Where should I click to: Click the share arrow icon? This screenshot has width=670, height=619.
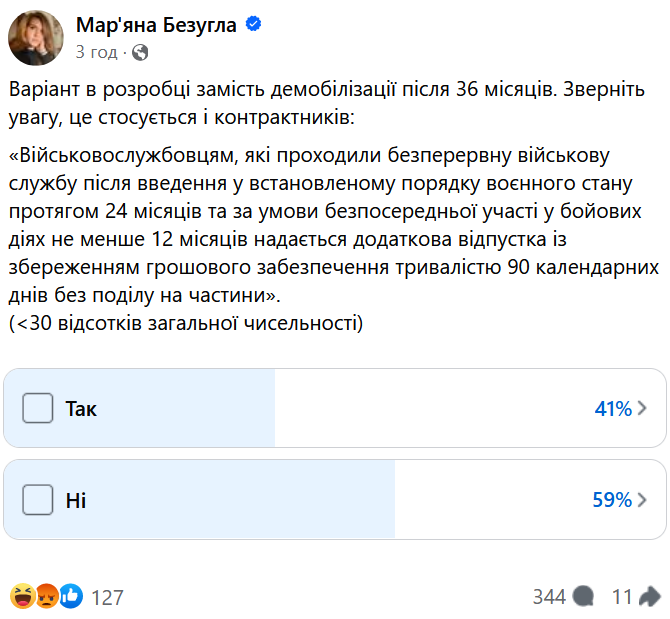point(649,597)
